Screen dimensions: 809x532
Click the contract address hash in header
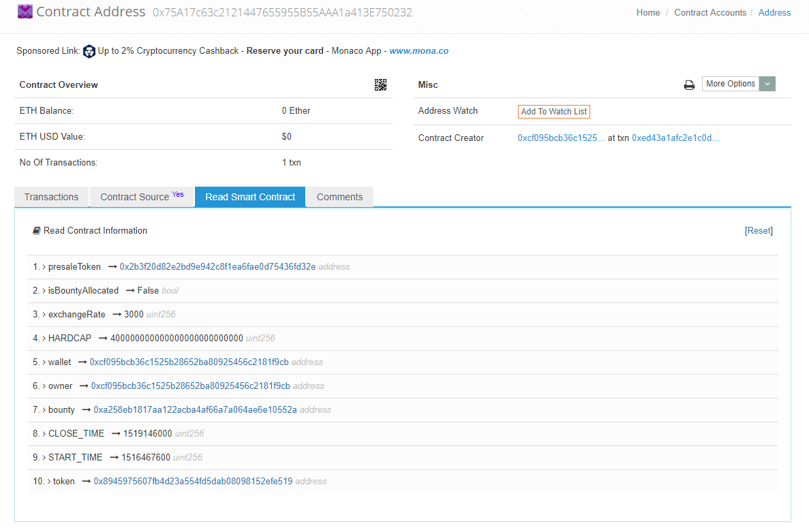(283, 12)
